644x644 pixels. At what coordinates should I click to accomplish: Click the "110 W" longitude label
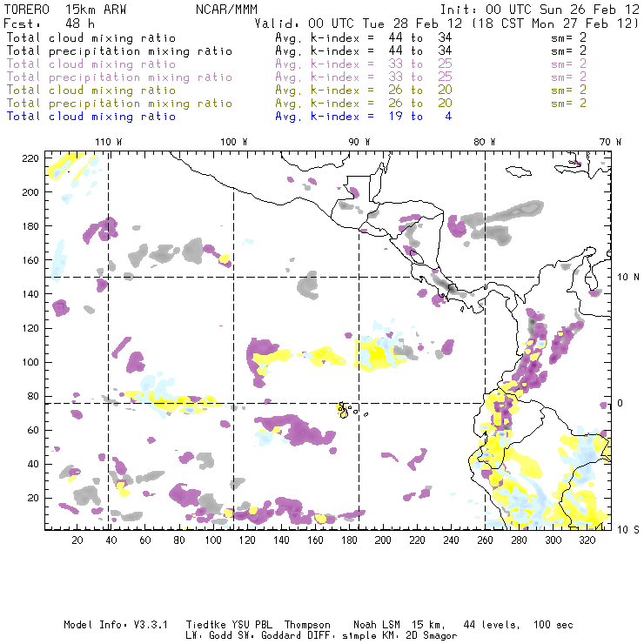(109, 142)
